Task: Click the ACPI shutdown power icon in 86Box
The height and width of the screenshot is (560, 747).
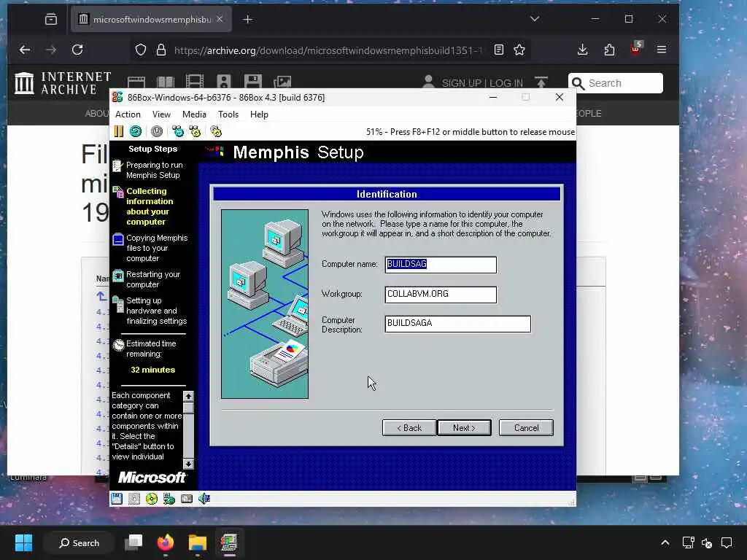Action: (x=157, y=131)
